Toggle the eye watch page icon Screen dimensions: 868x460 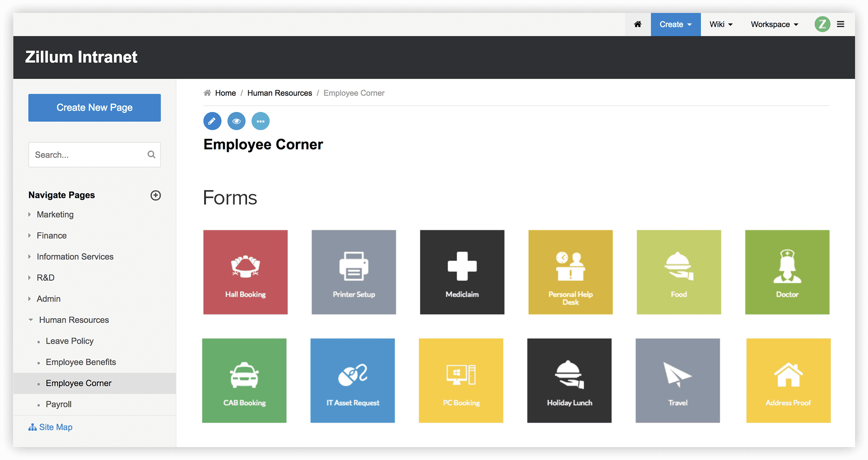(x=236, y=121)
